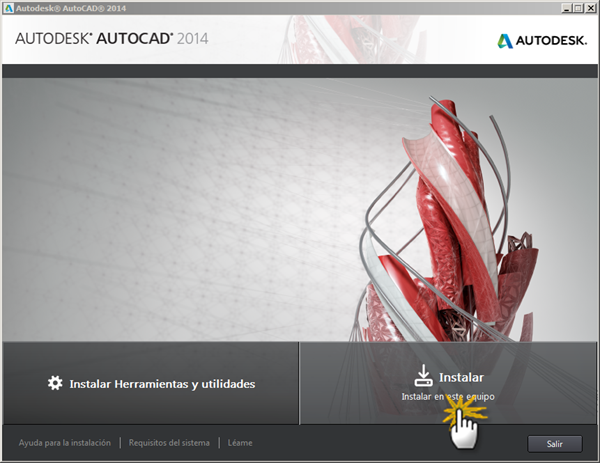Click the AutoCAD icon in title bar
This screenshot has width=600, height=463.
(8, 8)
